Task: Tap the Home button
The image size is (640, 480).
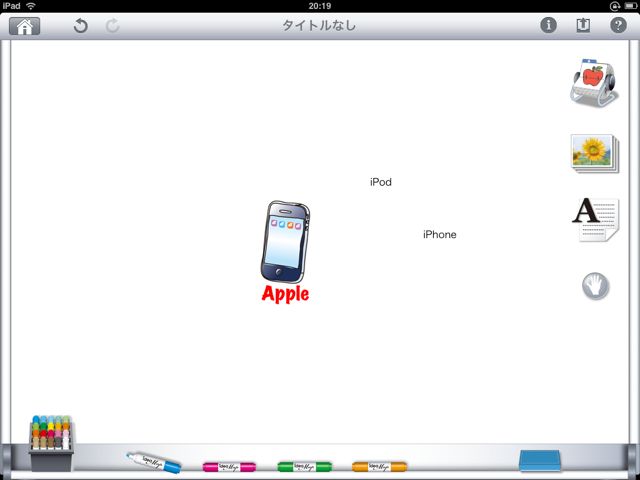Action: point(24,26)
